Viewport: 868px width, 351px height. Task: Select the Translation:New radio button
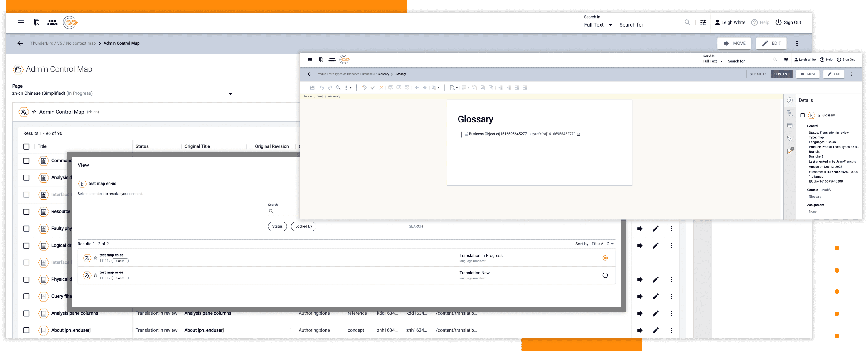(606, 275)
